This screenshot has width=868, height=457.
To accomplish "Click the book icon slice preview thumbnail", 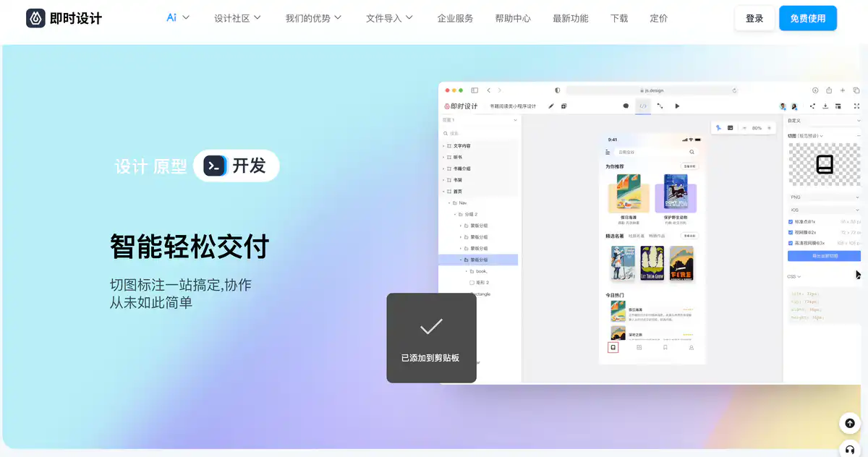I will click(825, 165).
